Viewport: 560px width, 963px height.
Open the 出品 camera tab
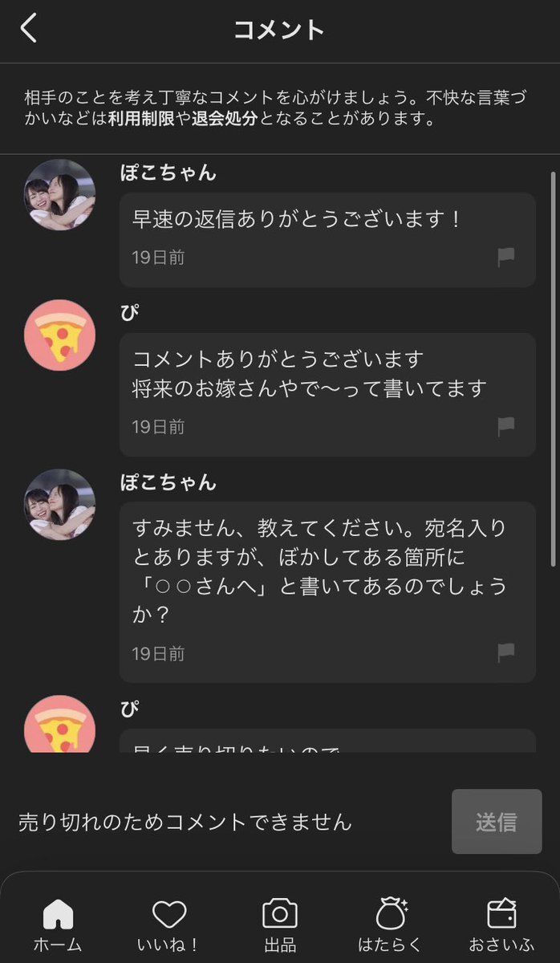(279, 924)
